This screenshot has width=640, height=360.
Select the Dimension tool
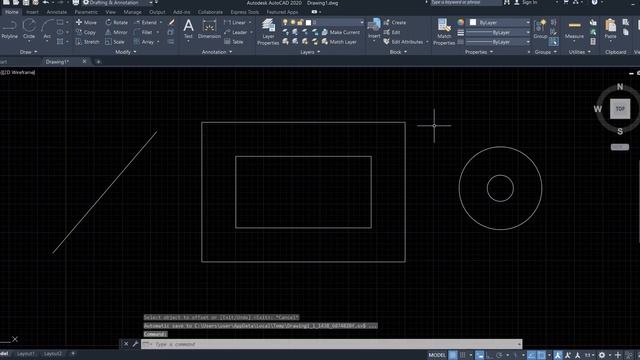coord(209,29)
